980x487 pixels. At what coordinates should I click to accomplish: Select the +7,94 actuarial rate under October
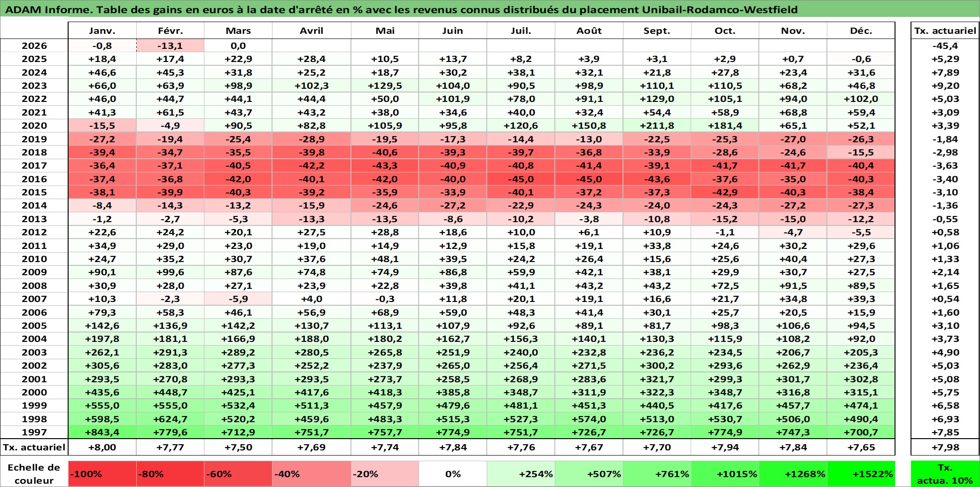pos(725,447)
